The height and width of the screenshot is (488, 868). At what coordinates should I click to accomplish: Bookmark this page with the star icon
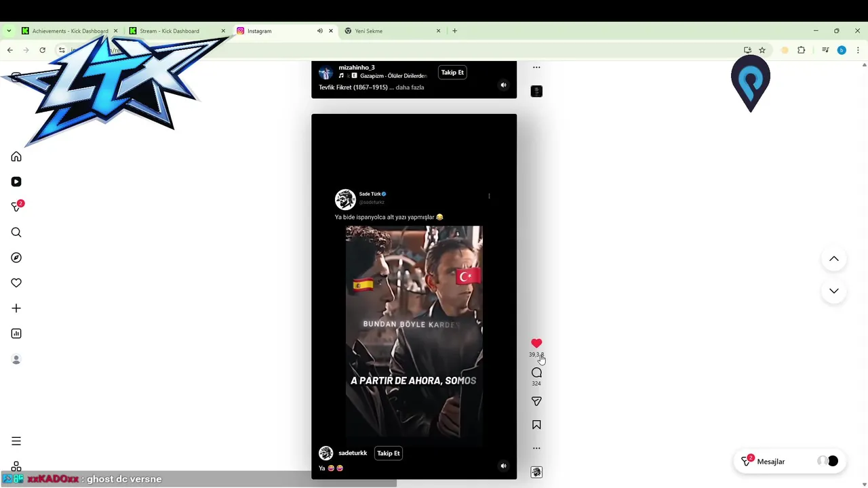click(x=762, y=50)
